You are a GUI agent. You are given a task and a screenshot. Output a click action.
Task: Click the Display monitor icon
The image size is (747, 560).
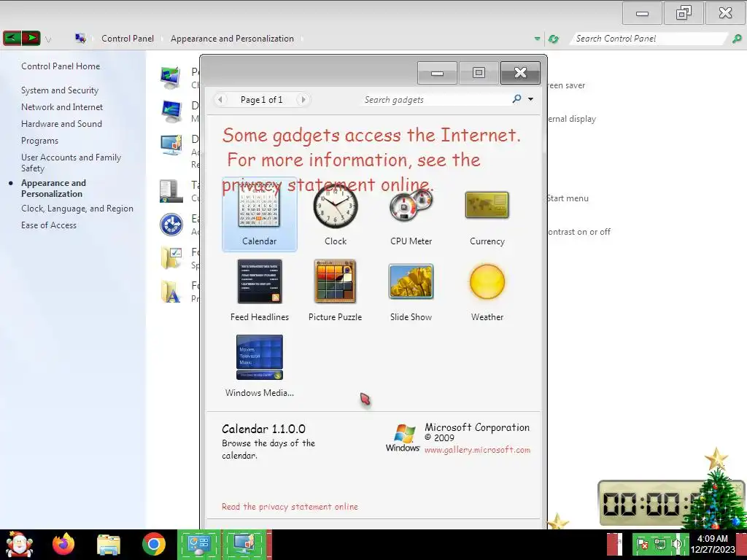171,112
